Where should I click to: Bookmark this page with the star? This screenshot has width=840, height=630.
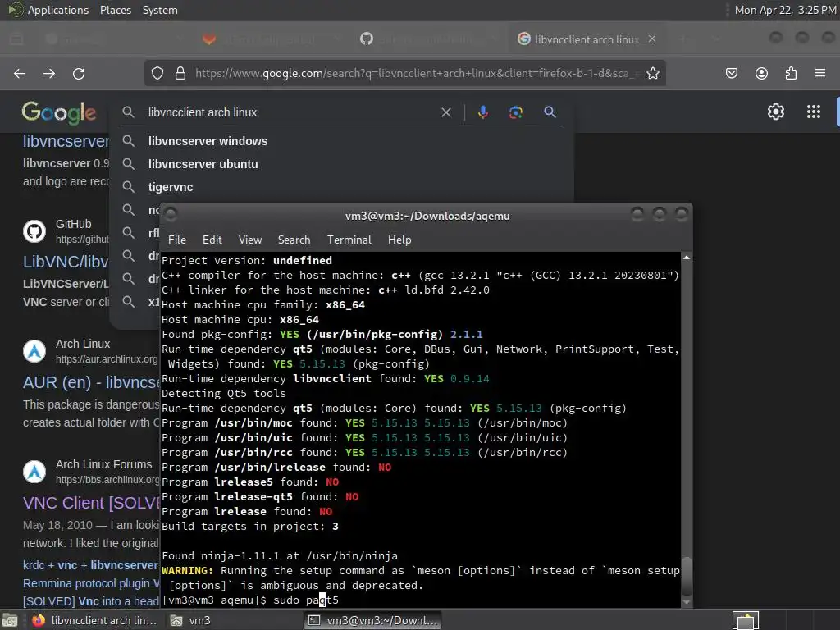tap(652, 73)
